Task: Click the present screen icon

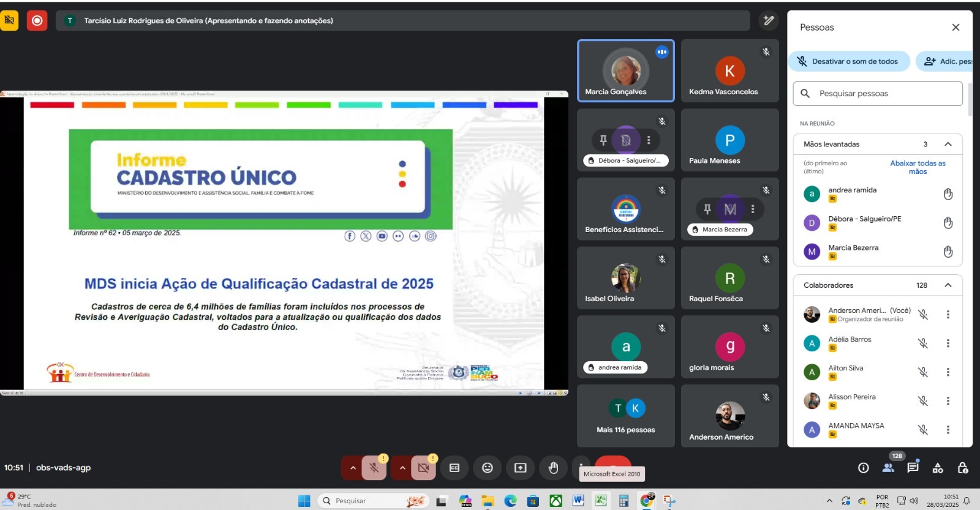Action: (x=520, y=468)
